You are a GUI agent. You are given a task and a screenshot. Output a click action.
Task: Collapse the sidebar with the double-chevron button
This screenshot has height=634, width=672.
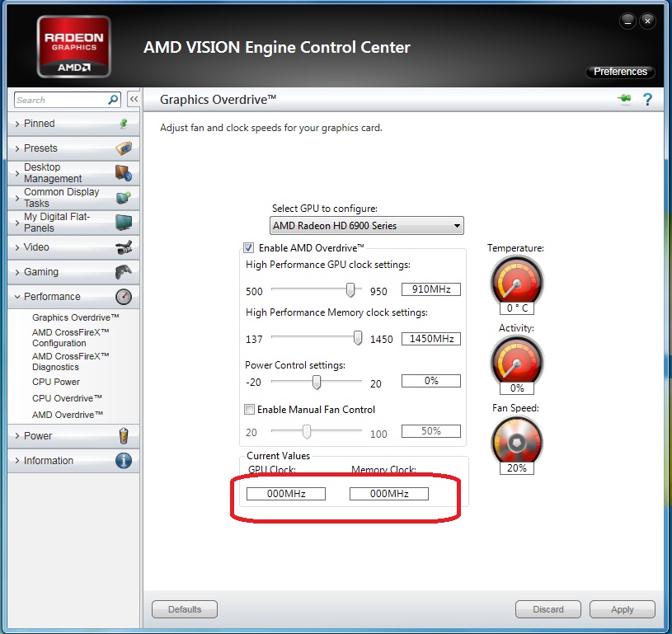tap(134, 100)
